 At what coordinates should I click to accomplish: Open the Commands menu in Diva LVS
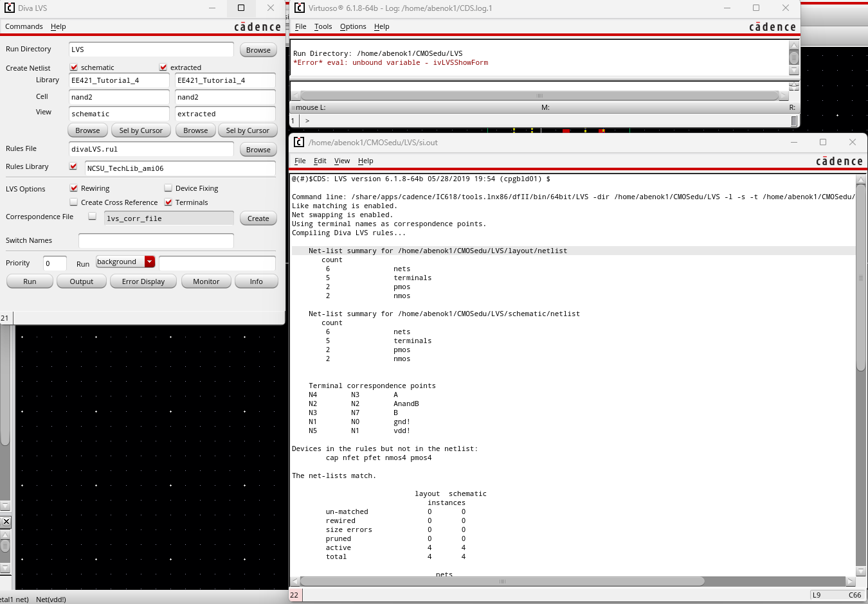24,26
